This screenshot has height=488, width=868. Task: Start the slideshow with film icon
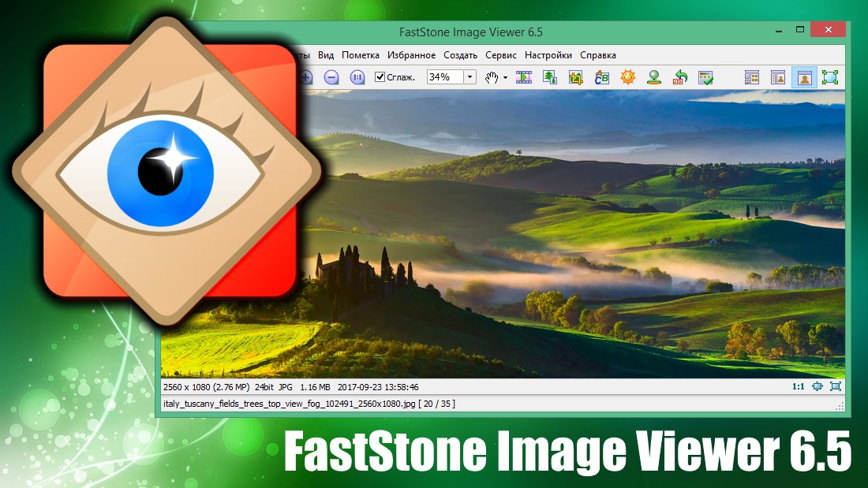(524, 77)
